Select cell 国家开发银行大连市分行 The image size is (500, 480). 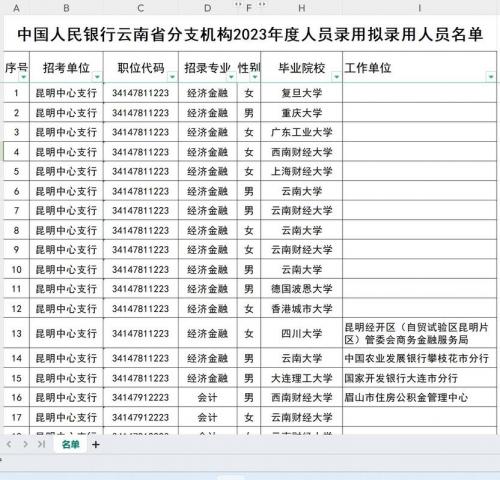[419, 378]
